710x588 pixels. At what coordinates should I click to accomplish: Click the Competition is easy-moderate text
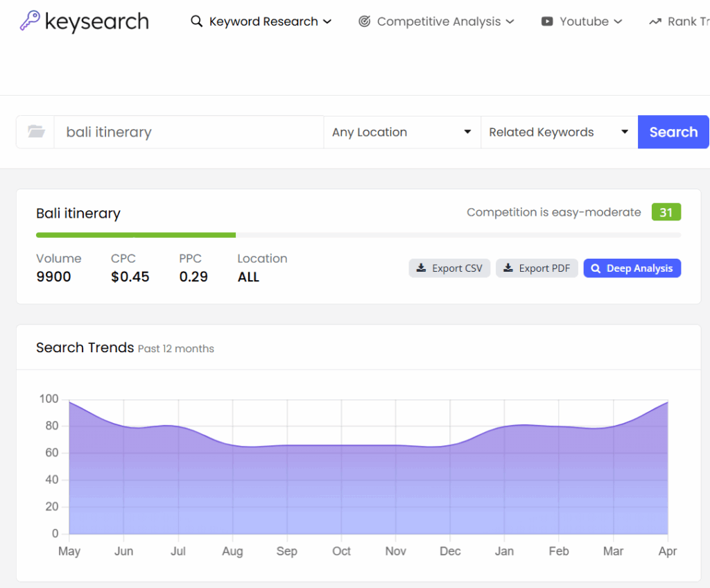(554, 212)
